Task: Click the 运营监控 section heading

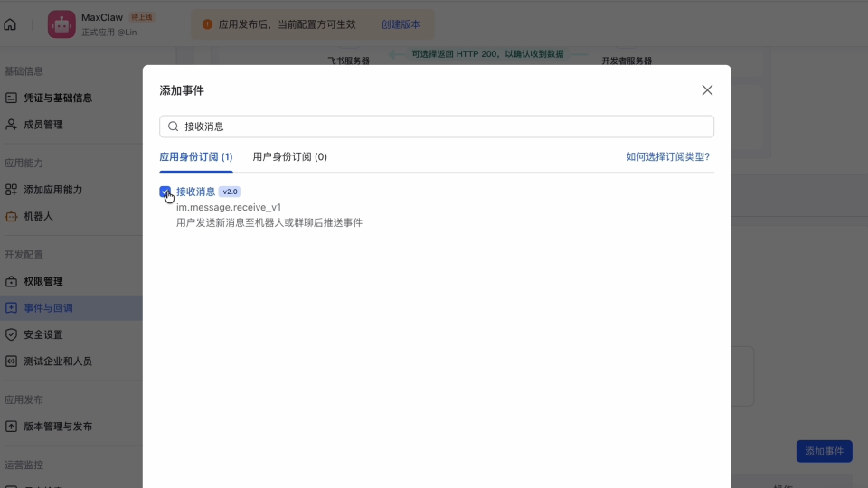Action: (x=24, y=465)
